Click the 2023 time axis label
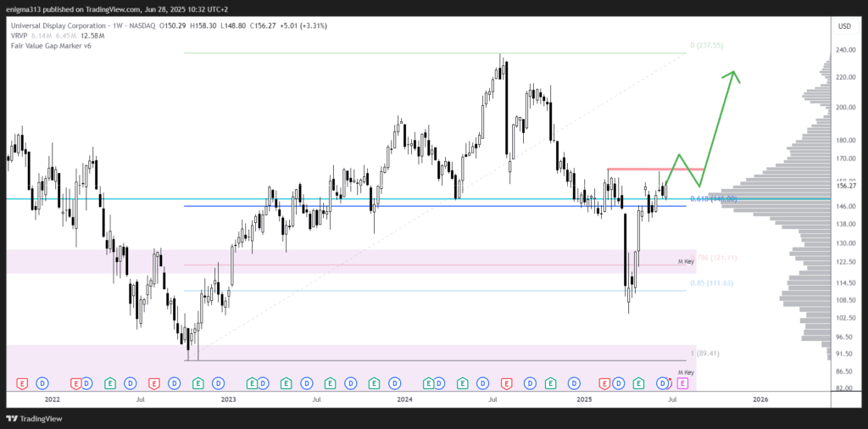 tap(228, 398)
